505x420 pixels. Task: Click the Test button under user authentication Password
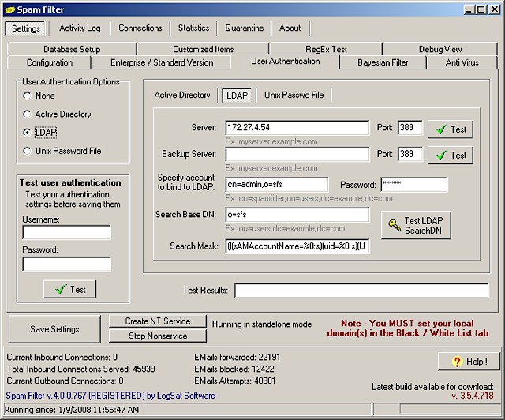(70, 289)
